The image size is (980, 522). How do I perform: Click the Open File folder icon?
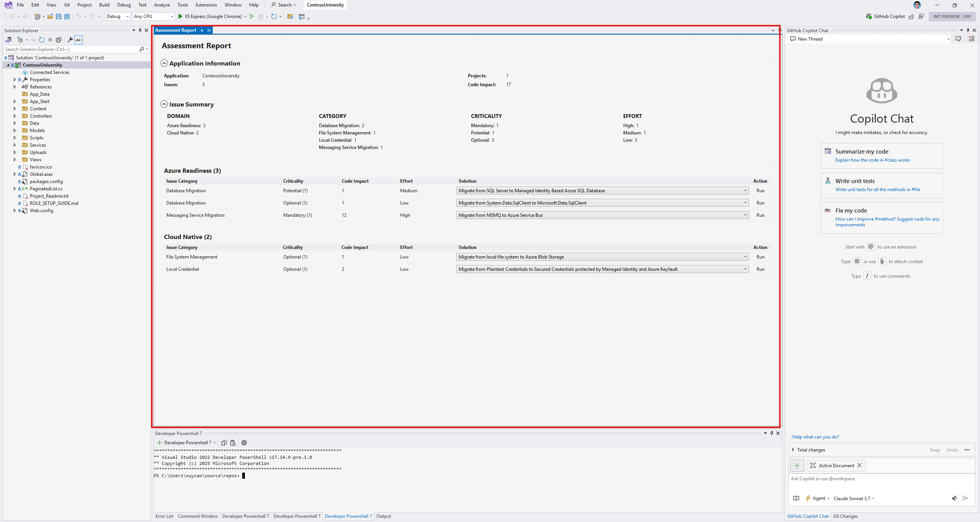coord(50,16)
